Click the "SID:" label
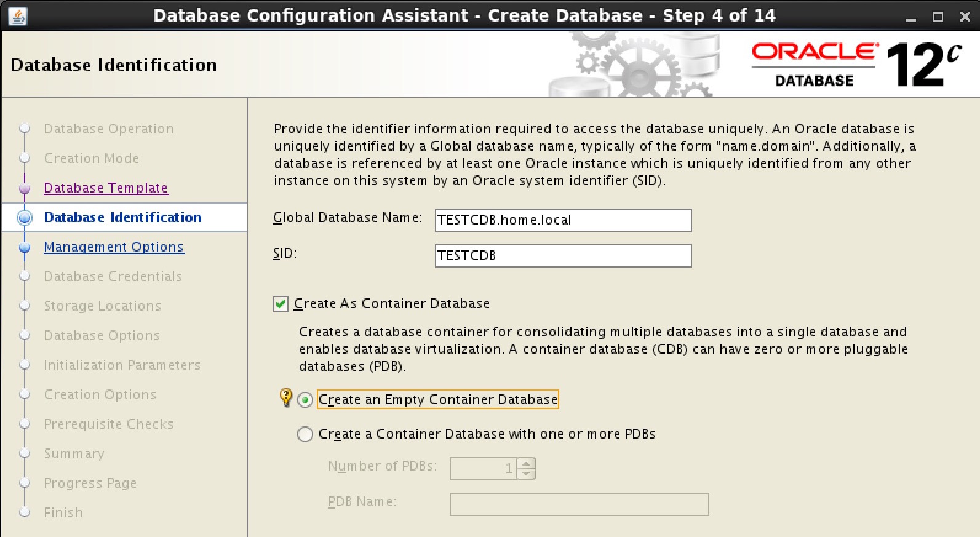This screenshot has width=980, height=537. [285, 253]
